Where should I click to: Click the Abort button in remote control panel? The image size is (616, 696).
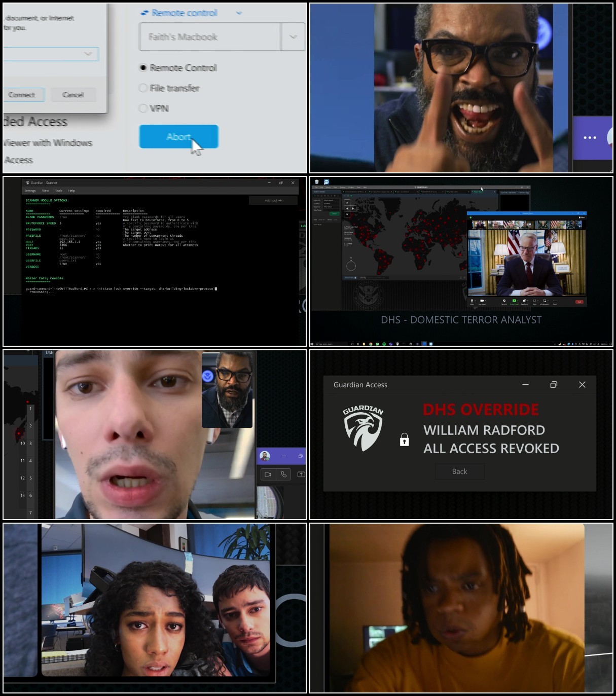[178, 136]
